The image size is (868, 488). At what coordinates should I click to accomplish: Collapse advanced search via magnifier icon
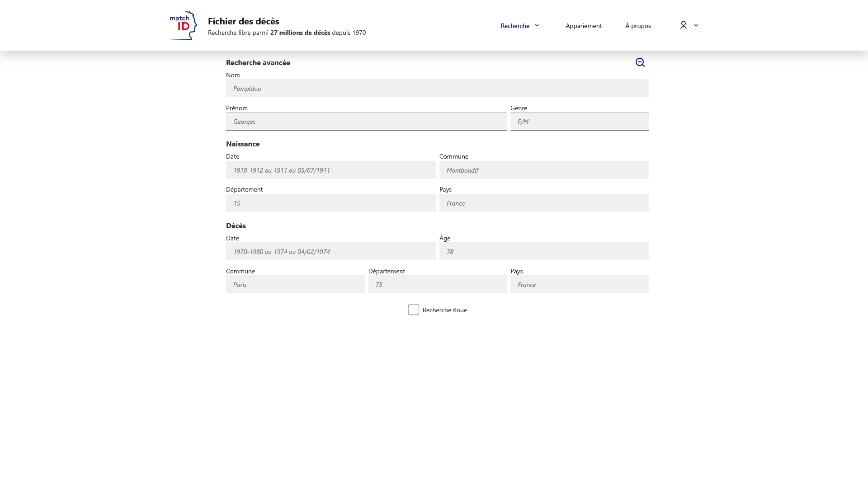click(640, 62)
